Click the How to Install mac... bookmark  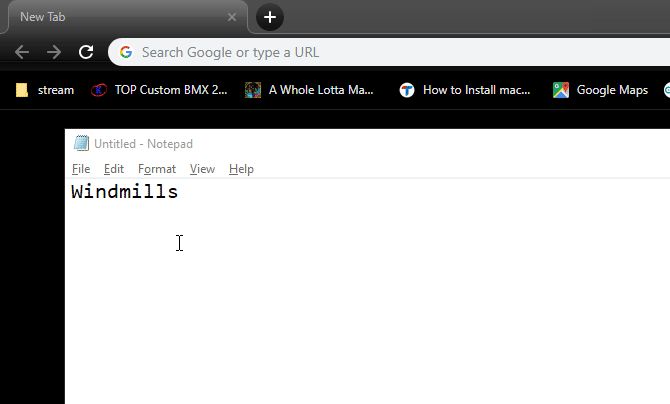coord(465,90)
